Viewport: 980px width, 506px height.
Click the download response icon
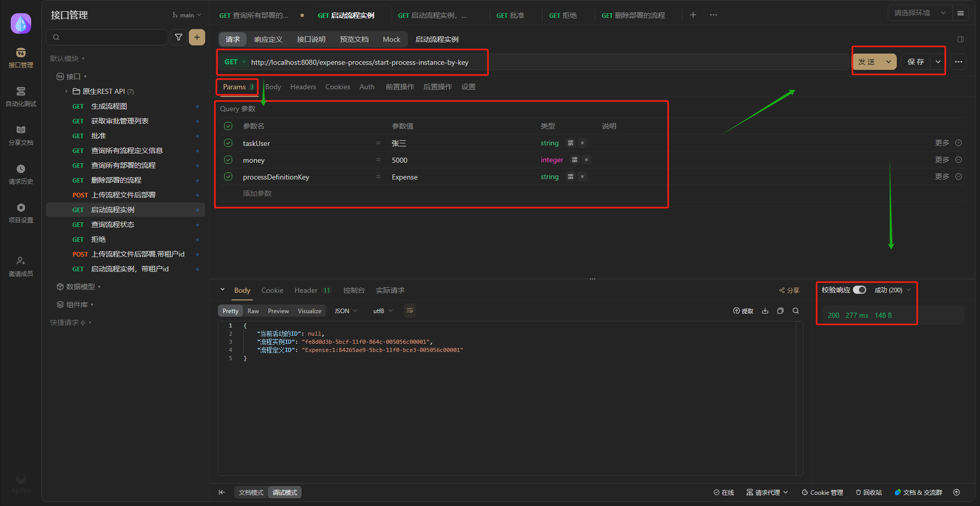765,311
